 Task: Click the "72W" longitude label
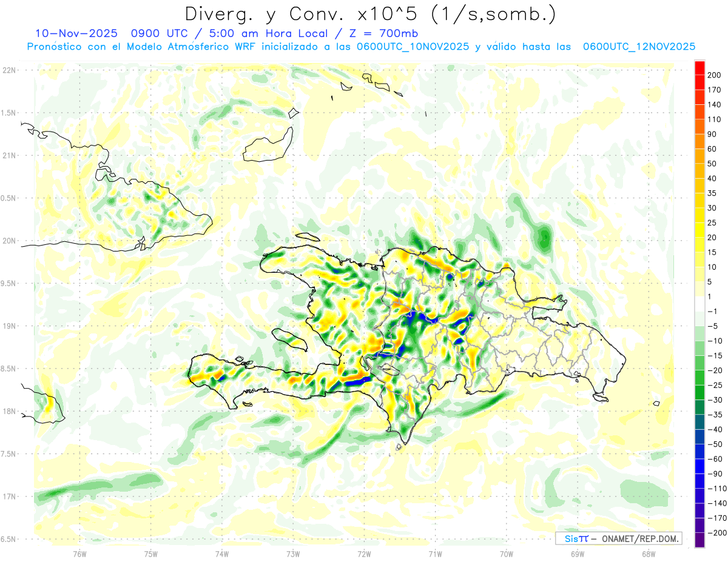click(364, 554)
